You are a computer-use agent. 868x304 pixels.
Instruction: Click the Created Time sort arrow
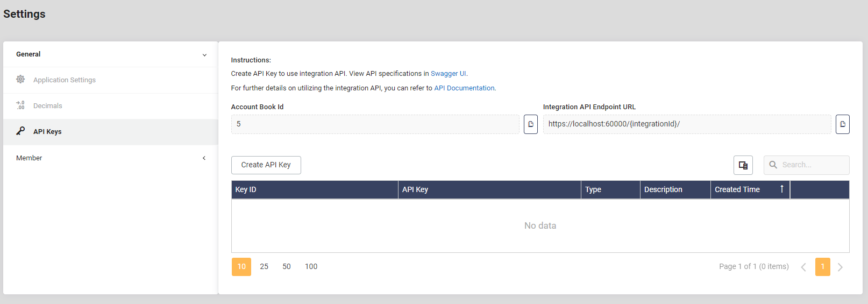point(782,189)
